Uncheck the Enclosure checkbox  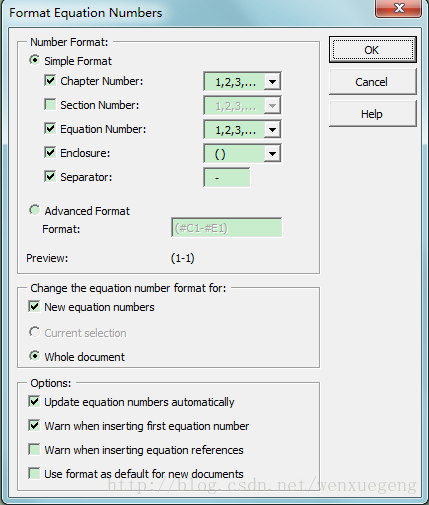point(50,153)
